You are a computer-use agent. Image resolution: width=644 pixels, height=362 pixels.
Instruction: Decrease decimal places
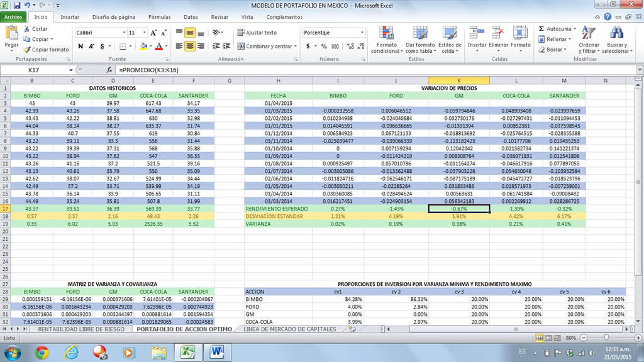pos(361,47)
